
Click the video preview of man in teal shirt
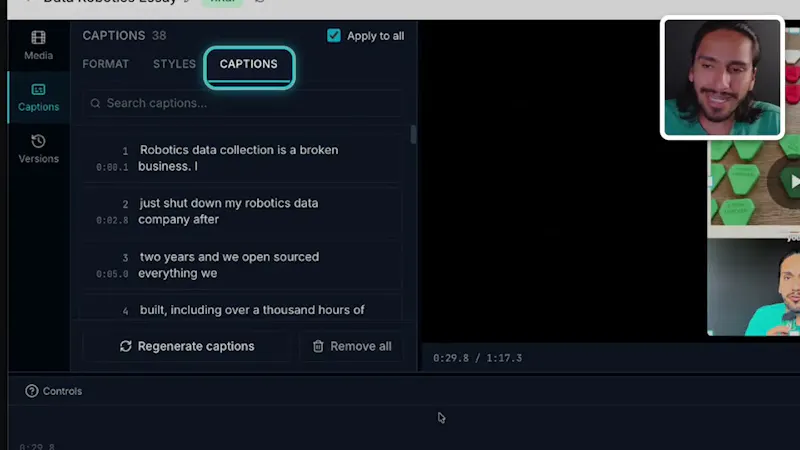(x=754, y=287)
